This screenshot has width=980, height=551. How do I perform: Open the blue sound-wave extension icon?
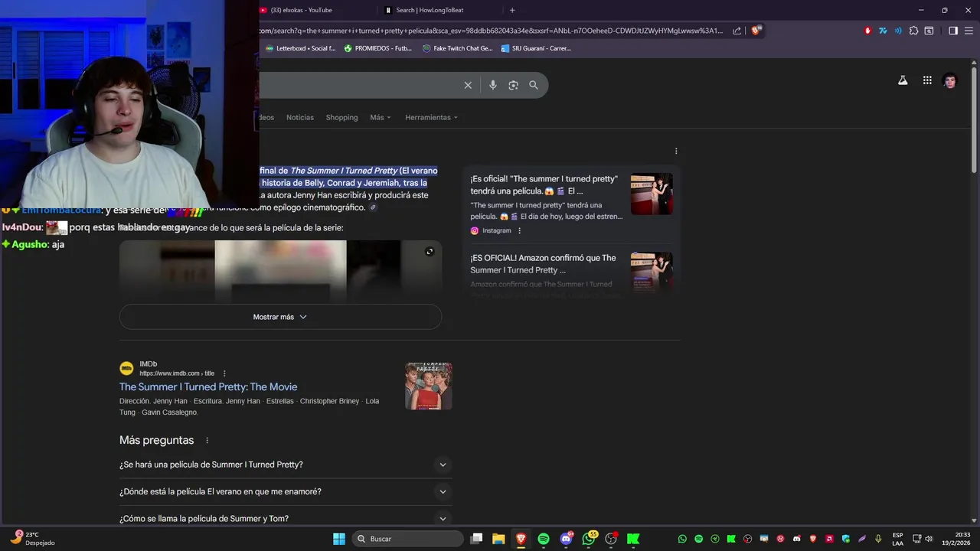[898, 31]
